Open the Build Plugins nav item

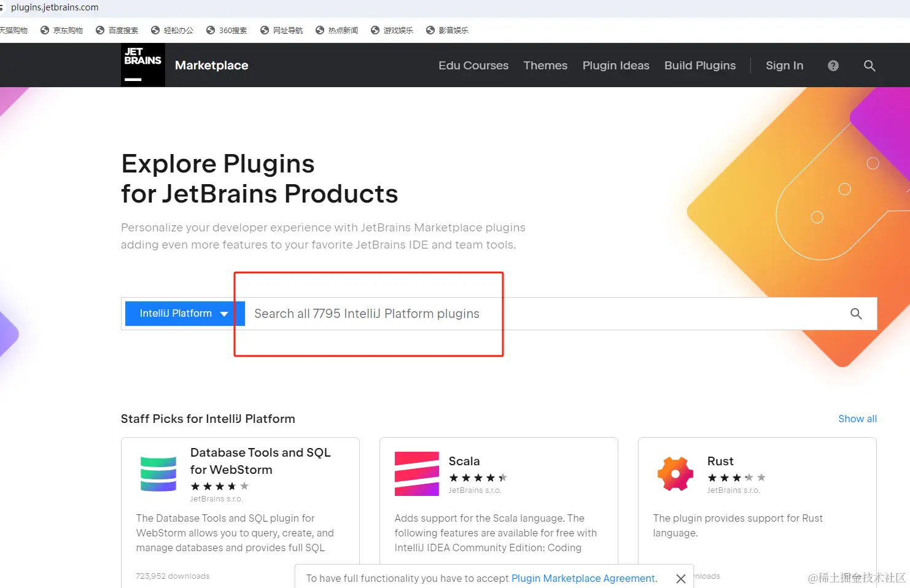pos(699,66)
